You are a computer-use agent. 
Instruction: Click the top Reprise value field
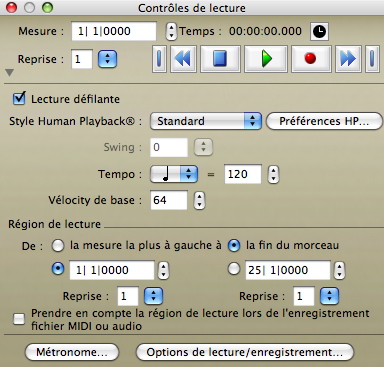(x=82, y=59)
